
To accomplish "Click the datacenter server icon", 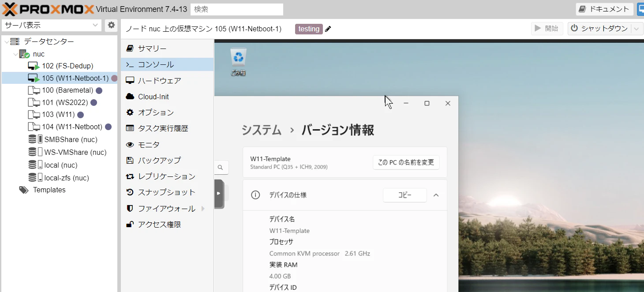I will click(15, 41).
